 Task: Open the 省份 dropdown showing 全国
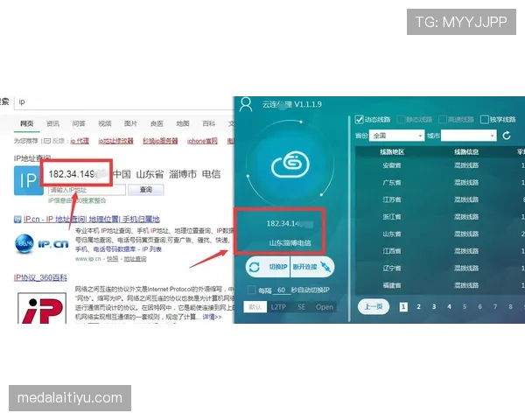(396, 136)
